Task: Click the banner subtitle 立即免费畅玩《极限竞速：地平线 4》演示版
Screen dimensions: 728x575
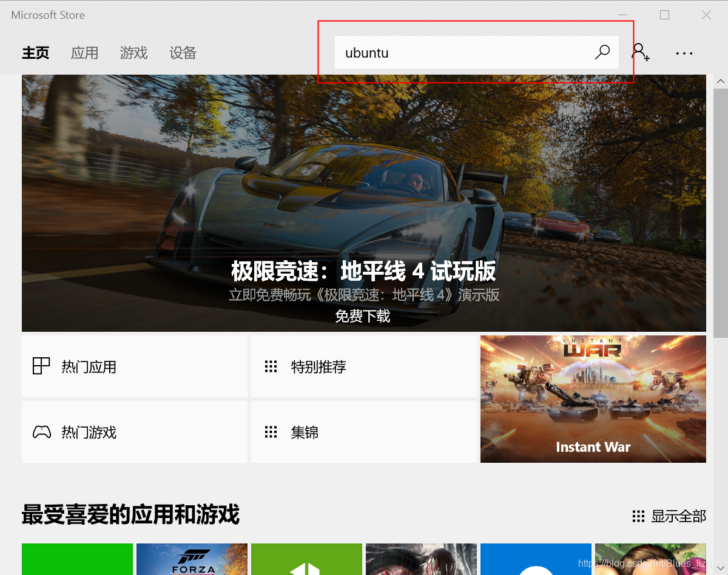Action: 364,295
